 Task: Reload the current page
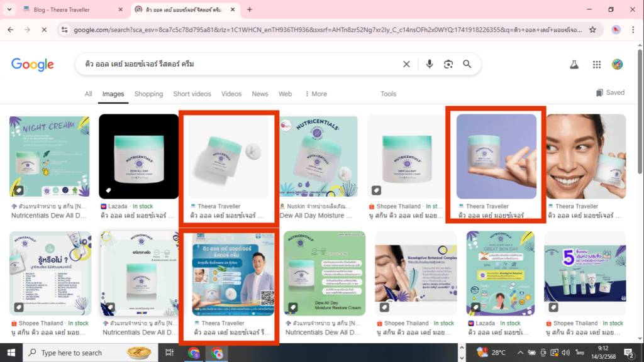pos(43,28)
